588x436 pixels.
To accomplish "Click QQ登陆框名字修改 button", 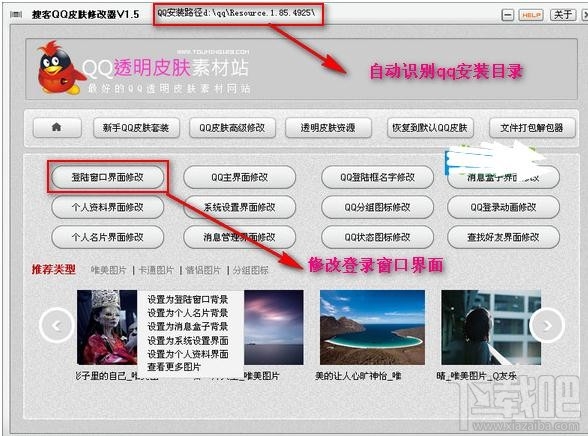I will coord(378,177).
